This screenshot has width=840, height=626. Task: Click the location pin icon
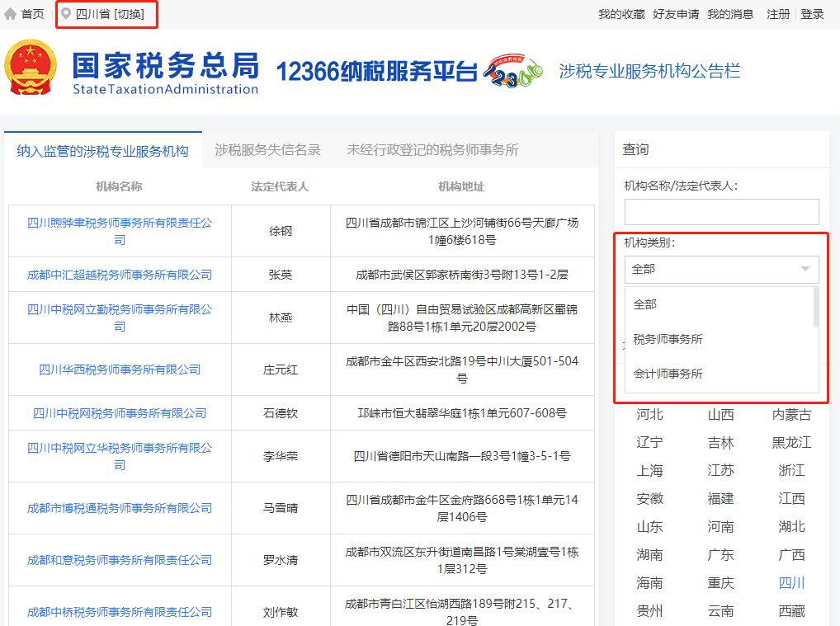pyautogui.click(x=66, y=14)
